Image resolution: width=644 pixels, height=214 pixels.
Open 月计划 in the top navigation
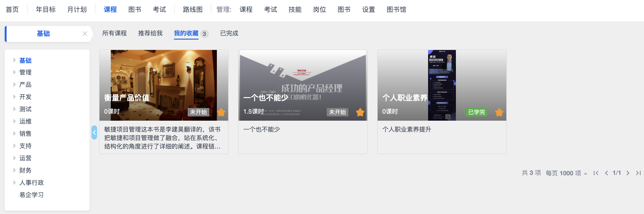point(77,9)
